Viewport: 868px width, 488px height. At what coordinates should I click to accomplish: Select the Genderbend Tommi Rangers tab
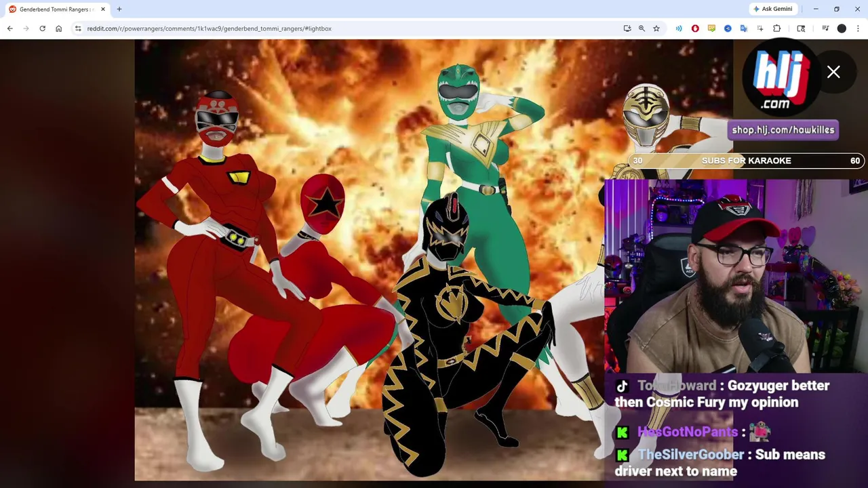(x=57, y=9)
